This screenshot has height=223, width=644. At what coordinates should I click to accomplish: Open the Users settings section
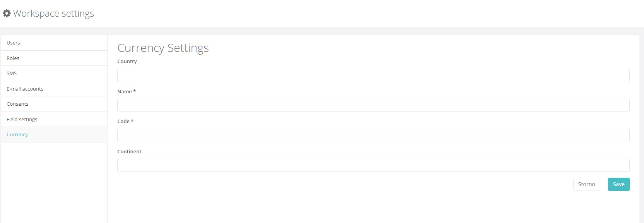click(54, 43)
